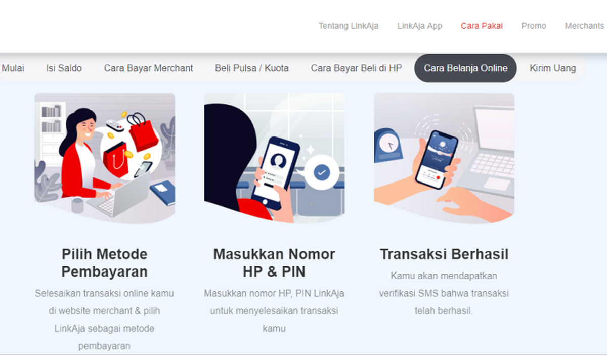Select Cara Pakai in top navigation
Screen dimensions: 607x364
[x=482, y=26]
